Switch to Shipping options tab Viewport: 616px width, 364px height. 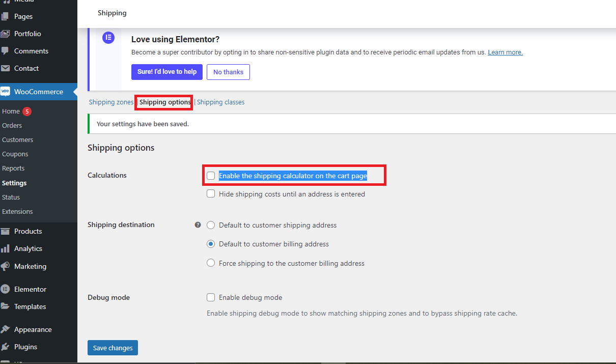point(165,102)
